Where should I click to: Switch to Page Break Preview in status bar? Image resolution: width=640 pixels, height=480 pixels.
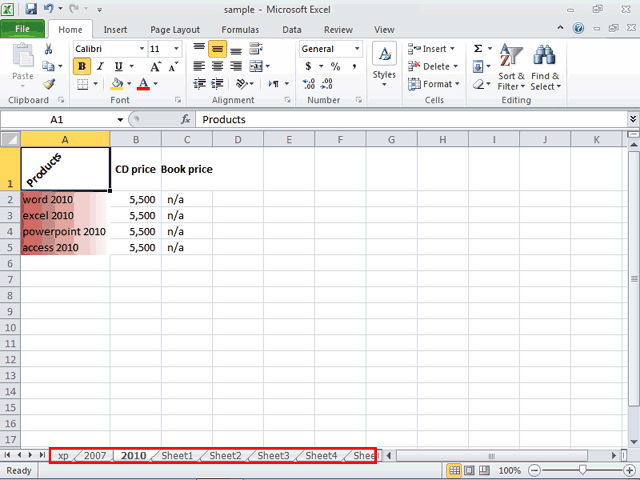coord(484,471)
